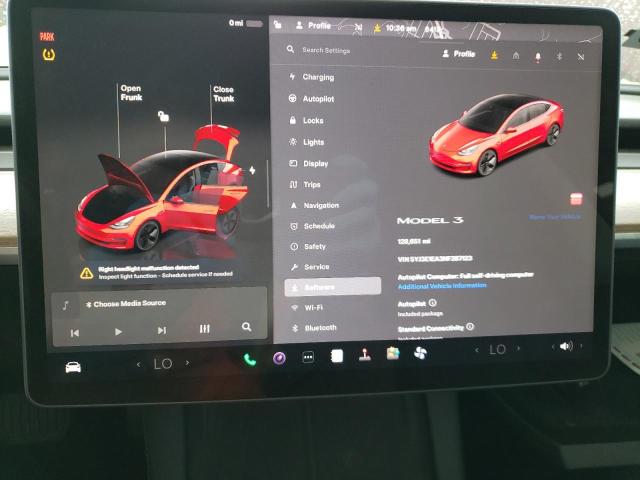640x480 pixels.
Task: Tap Close Trunk label
Action: point(224,93)
